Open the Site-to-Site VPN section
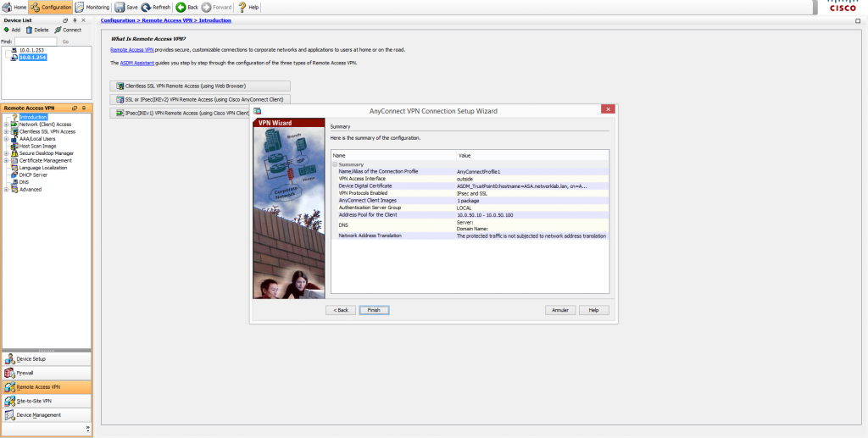The image size is (868, 438). (x=47, y=401)
